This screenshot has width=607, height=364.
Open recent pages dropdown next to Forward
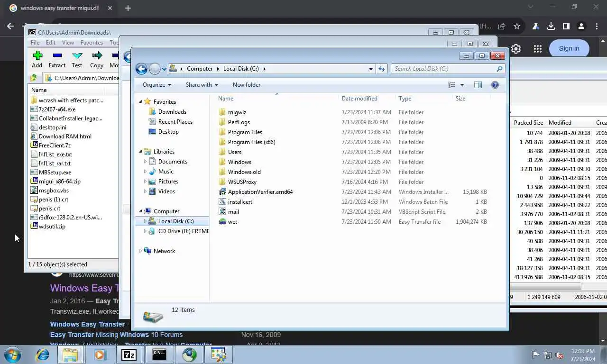tap(164, 69)
